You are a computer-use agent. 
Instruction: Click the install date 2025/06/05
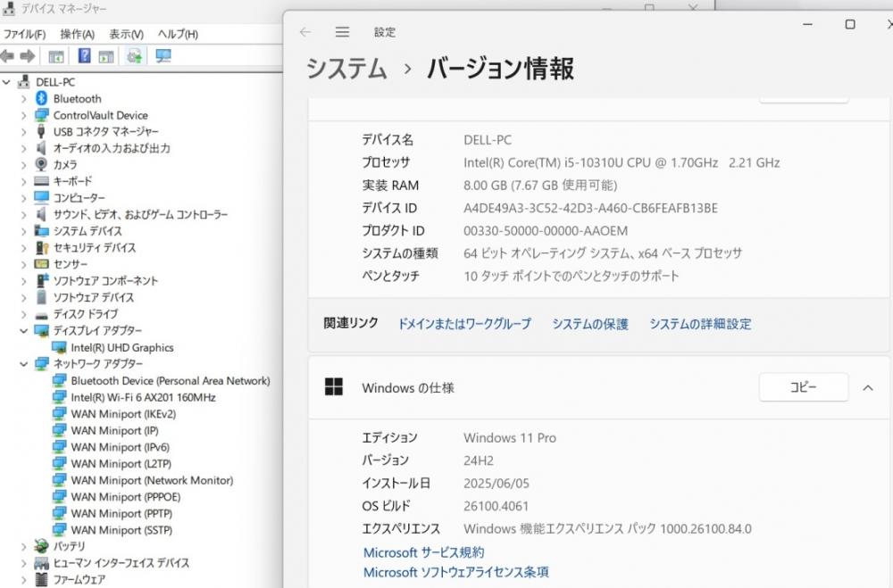tap(496, 484)
